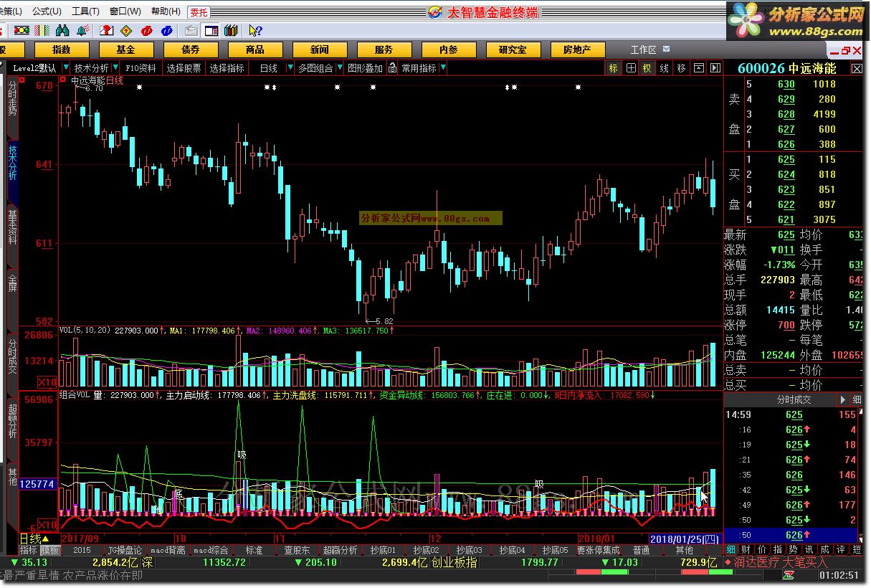Toggle the 移 move button

[x=681, y=68]
